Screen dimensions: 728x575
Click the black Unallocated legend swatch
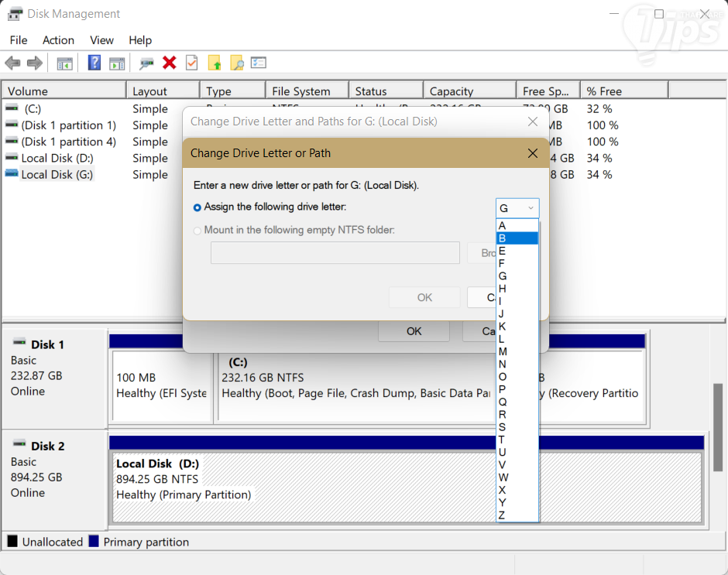point(12,541)
